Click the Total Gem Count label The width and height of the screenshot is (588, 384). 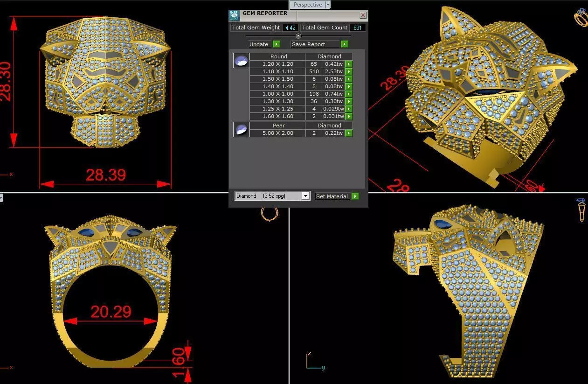pos(325,28)
